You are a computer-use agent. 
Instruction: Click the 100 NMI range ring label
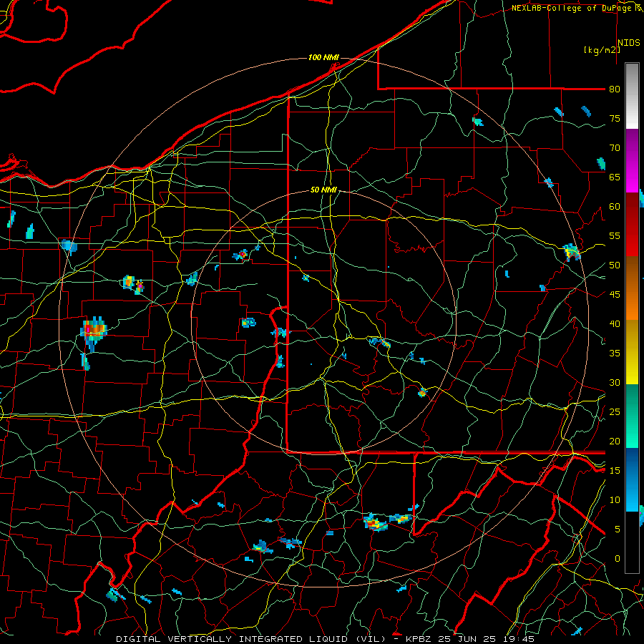point(323,57)
